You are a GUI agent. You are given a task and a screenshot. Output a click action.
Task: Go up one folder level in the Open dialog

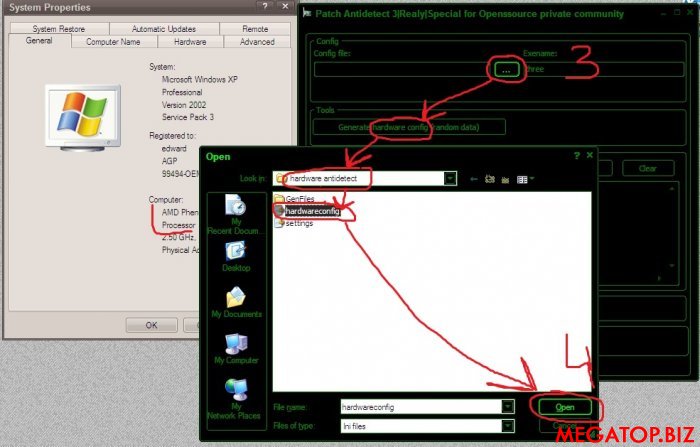(x=490, y=179)
